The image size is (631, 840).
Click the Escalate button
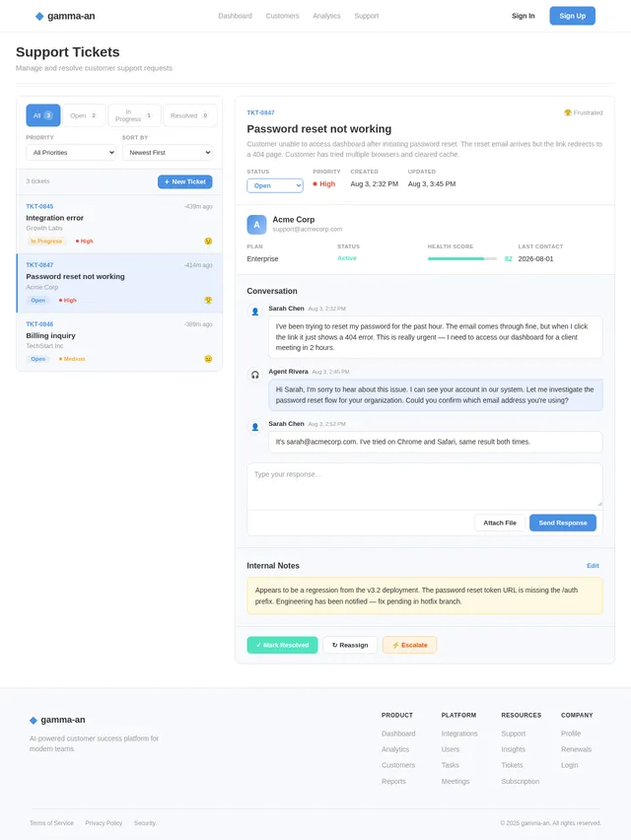409,645
